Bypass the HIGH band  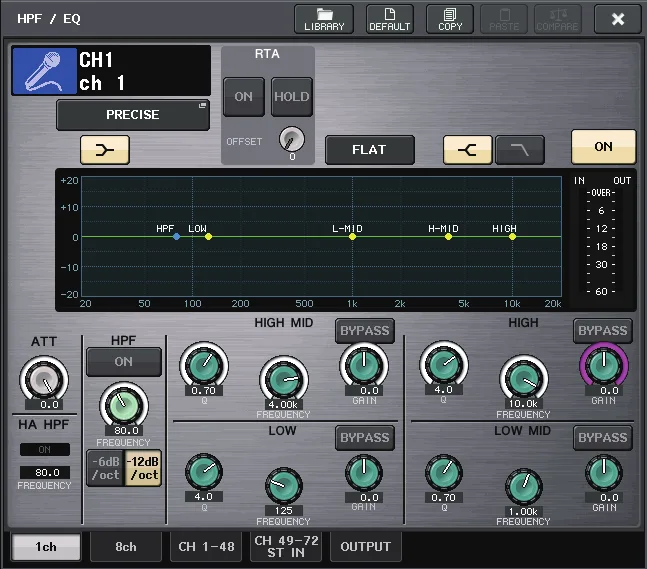point(603,331)
